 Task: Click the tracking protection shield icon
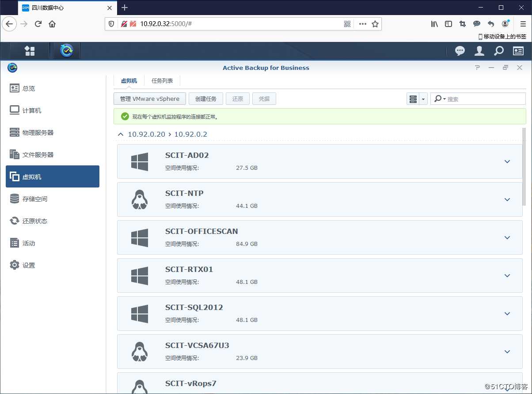(x=111, y=24)
